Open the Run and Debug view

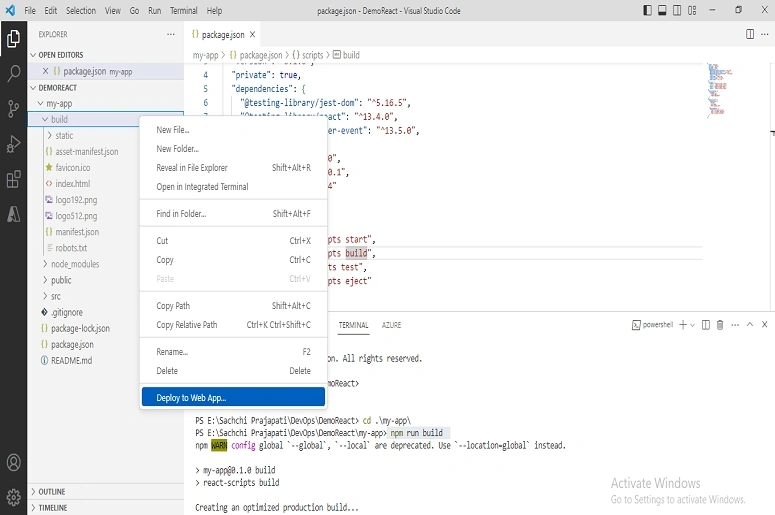[13, 144]
